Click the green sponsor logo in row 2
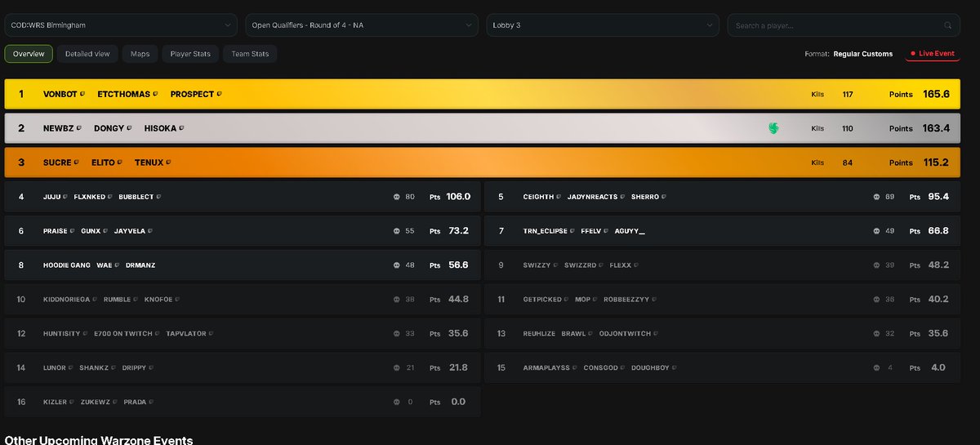The image size is (980, 445). pyautogui.click(x=773, y=128)
